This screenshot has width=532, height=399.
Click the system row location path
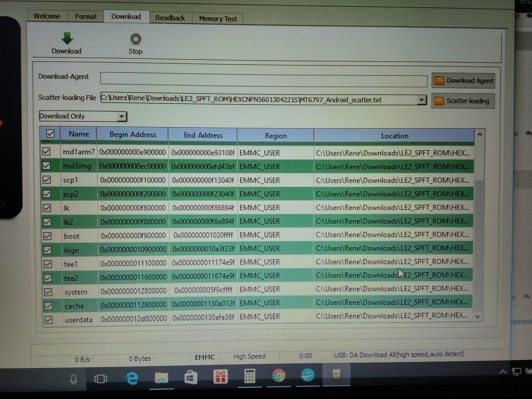pyautogui.click(x=392, y=289)
